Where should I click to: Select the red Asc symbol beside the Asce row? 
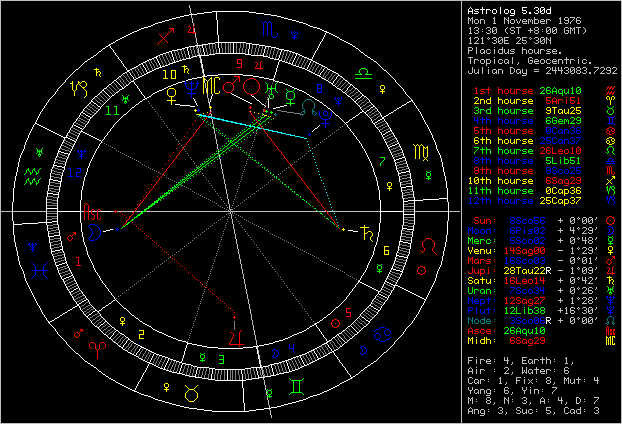pyautogui.click(x=610, y=331)
